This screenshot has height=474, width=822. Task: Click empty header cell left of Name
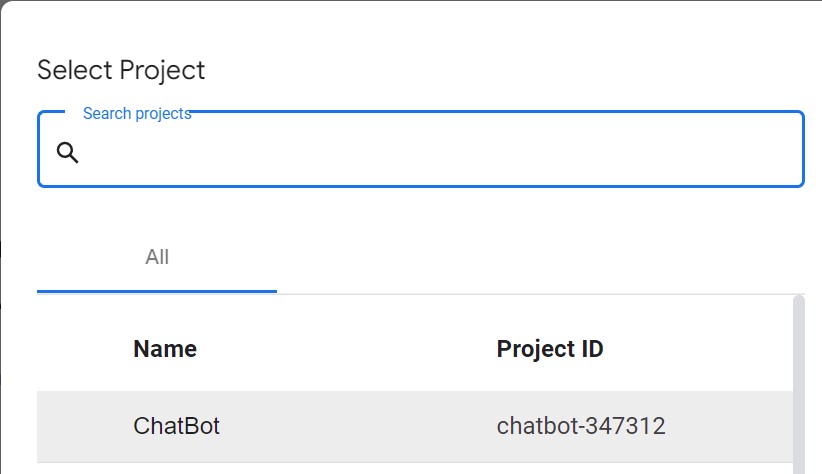(85, 349)
